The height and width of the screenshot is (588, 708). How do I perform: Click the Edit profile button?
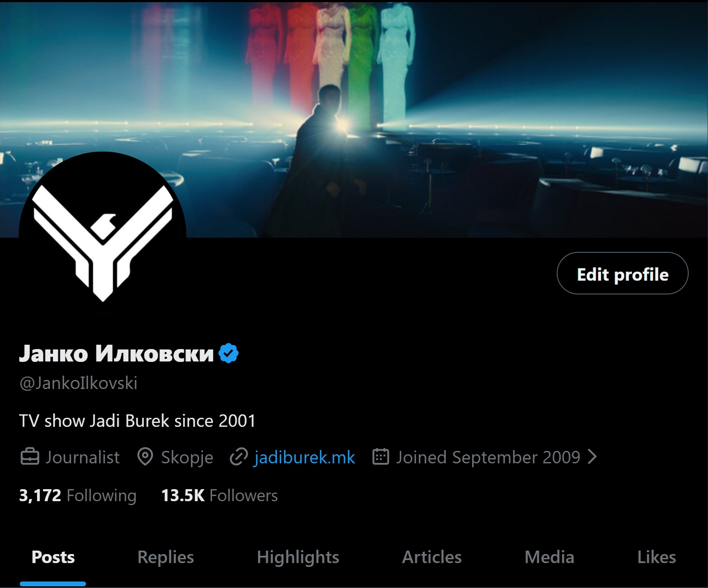point(622,273)
